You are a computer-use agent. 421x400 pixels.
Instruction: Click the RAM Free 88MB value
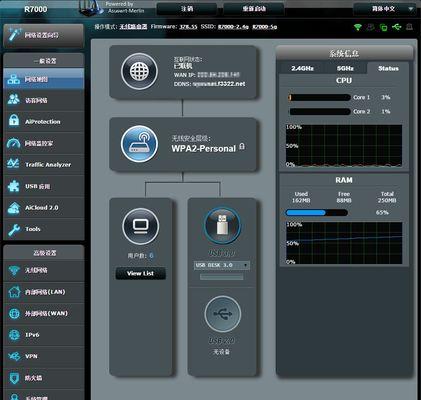point(344,200)
